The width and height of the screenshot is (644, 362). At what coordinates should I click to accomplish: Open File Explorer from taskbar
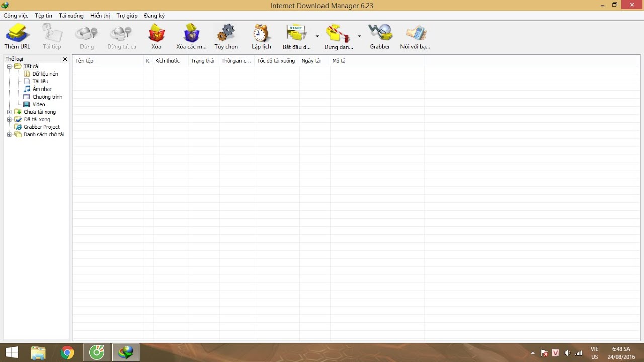pyautogui.click(x=38, y=352)
